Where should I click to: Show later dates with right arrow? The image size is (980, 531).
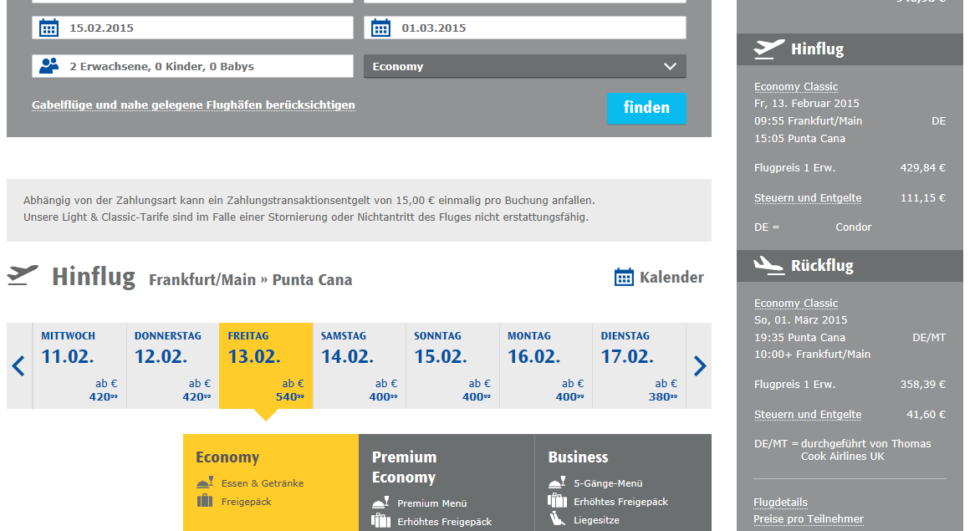[700, 366]
